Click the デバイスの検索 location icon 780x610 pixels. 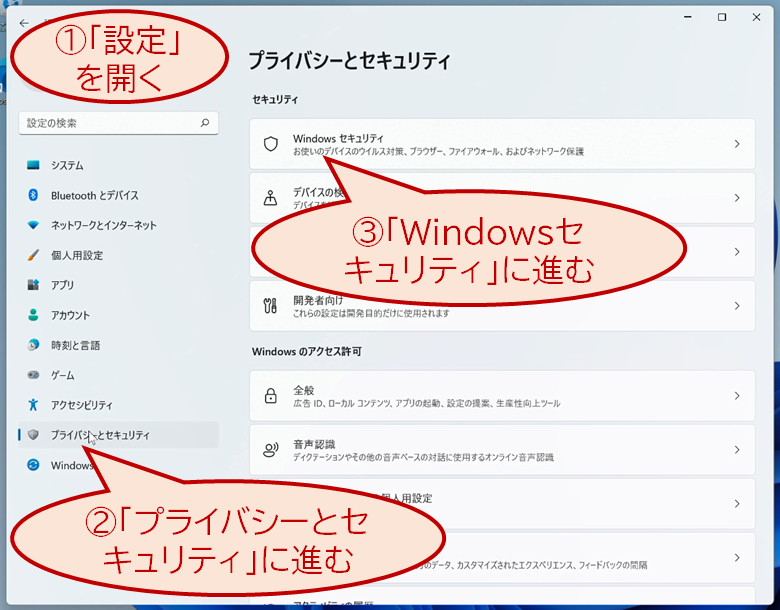[x=271, y=198]
